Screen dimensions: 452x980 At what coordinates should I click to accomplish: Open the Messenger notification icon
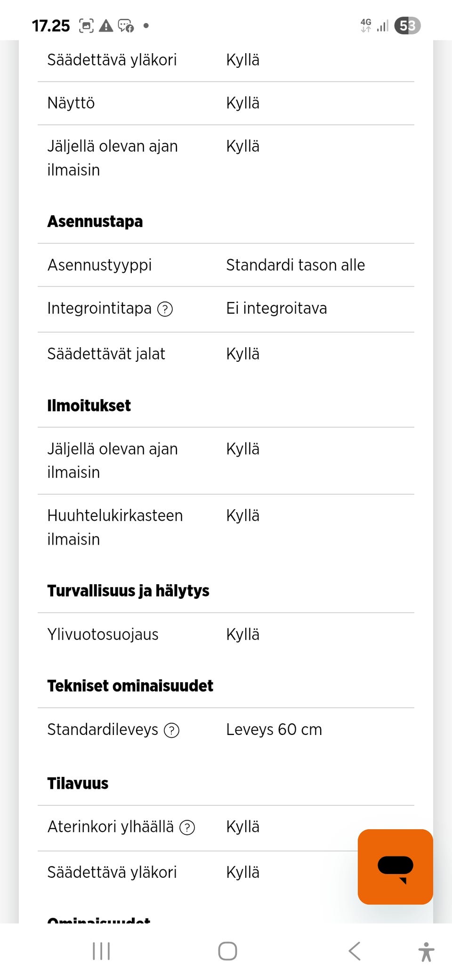pyautogui.click(x=126, y=26)
